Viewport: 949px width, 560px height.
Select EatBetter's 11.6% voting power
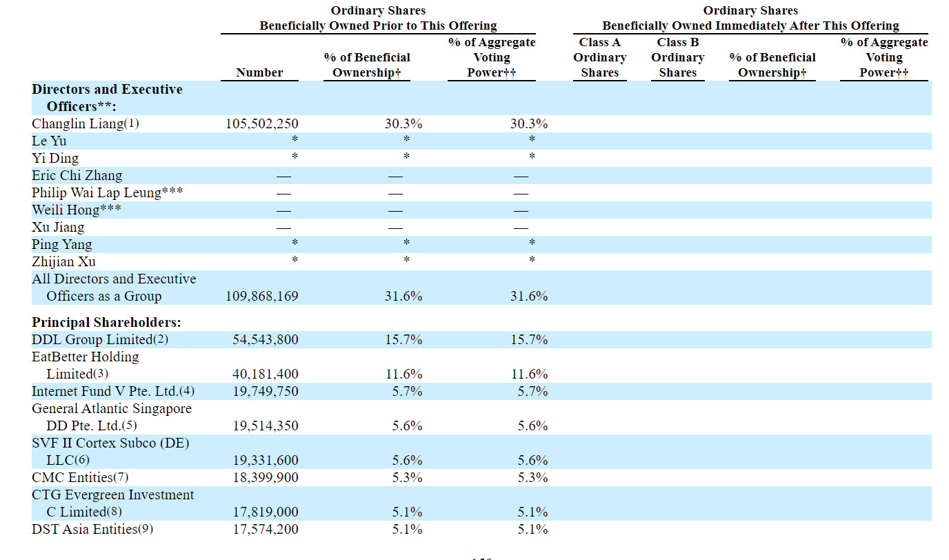[x=529, y=374]
